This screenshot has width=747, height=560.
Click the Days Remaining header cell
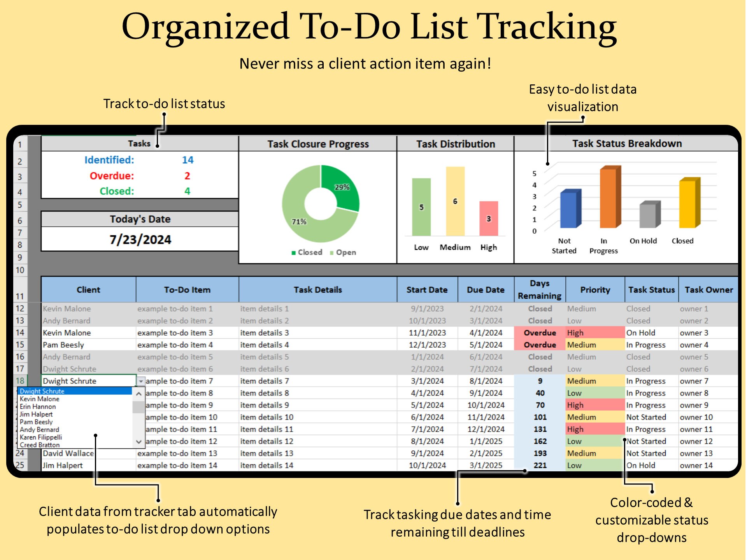click(540, 289)
